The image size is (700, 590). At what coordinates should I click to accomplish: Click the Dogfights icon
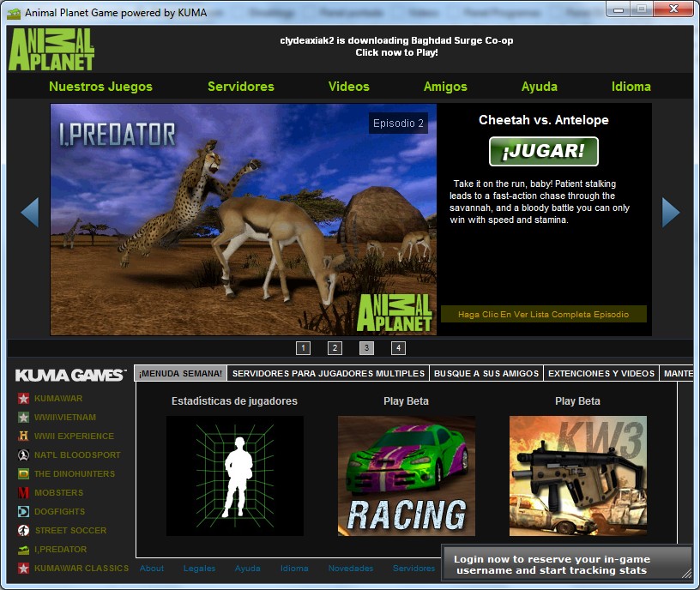(x=23, y=511)
